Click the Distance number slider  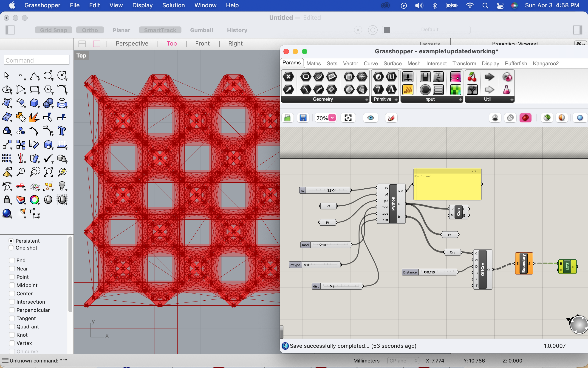pos(430,272)
